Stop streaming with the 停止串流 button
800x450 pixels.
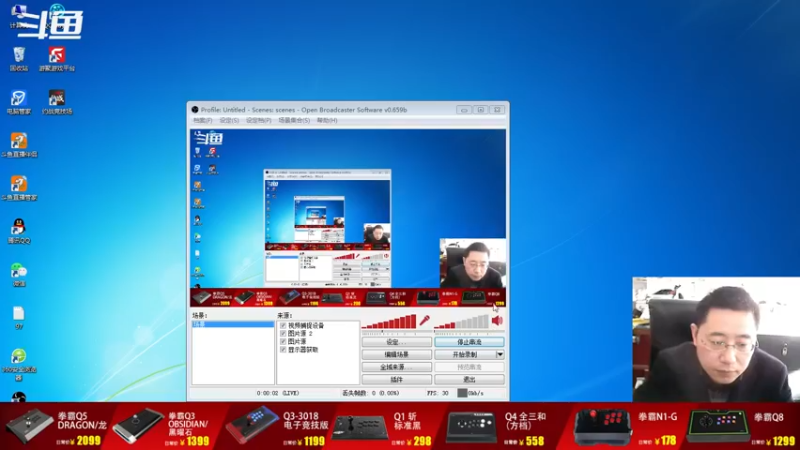[x=469, y=342]
